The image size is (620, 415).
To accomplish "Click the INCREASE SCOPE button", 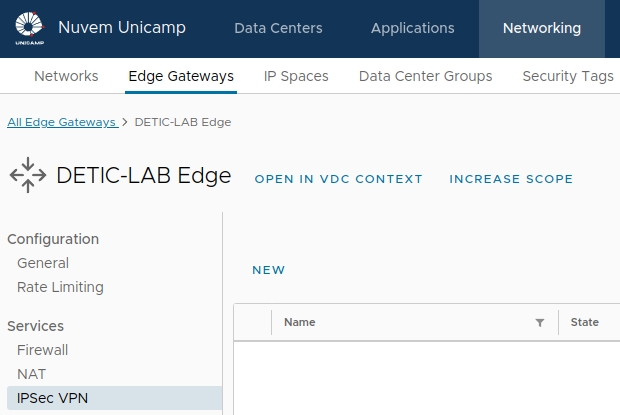I will (511, 179).
